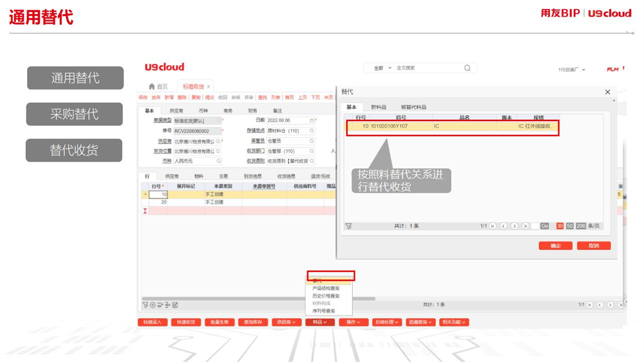644x362 pixels.
Task: Open the 财务 tab in header section
Action: click(252, 111)
